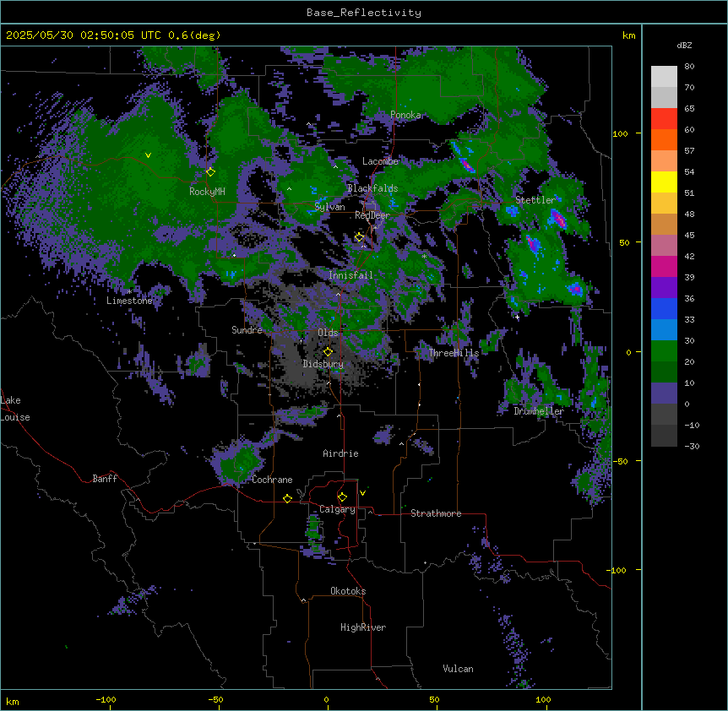Click the Ponoka city label
The image size is (728, 711).
click(x=405, y=115)
